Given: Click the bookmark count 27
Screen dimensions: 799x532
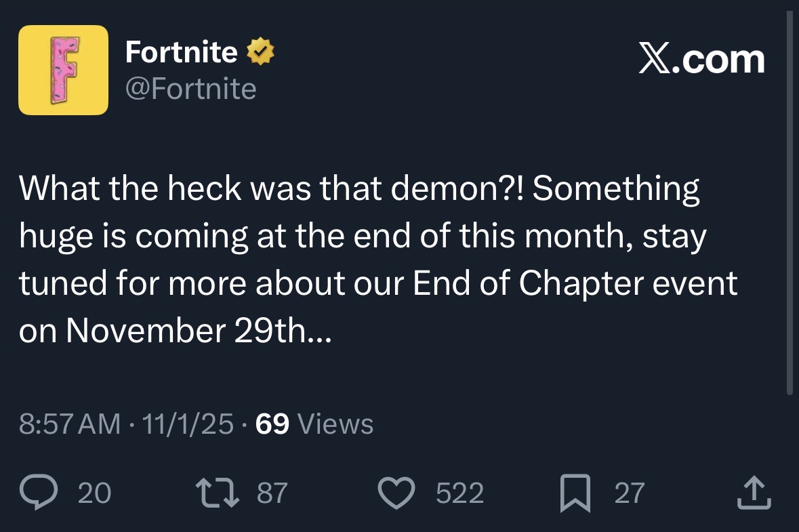Looking at the screenshot, I should [x=630, y=493].
